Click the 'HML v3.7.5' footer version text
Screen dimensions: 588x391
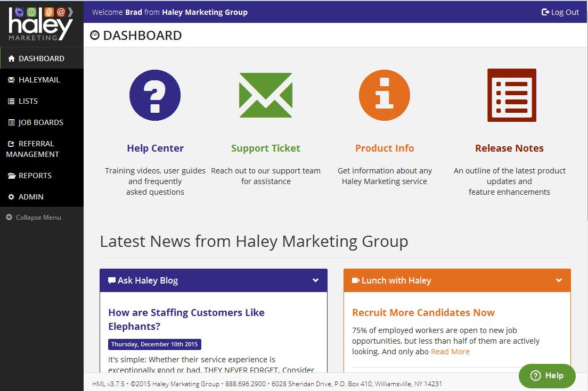coord(108,384)
